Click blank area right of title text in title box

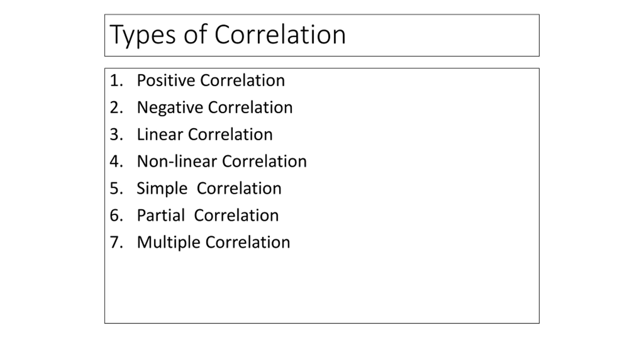(x=443, y=35)
